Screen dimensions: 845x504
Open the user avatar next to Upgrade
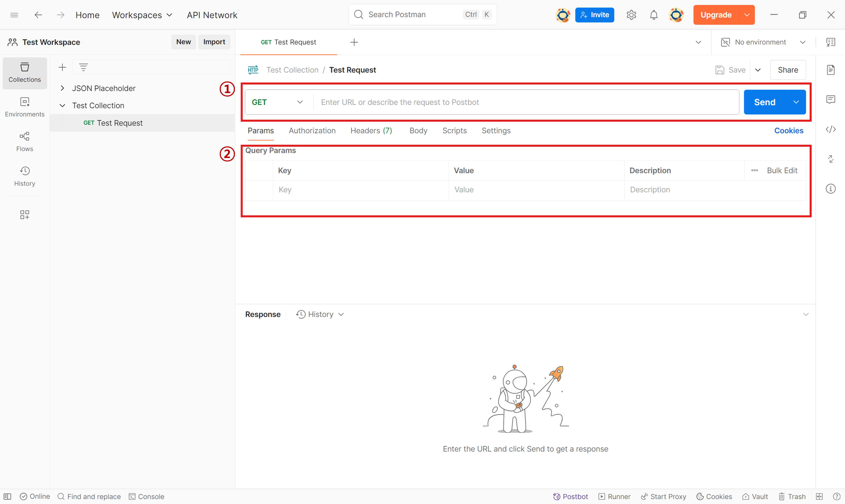click(x=676, y=15)
